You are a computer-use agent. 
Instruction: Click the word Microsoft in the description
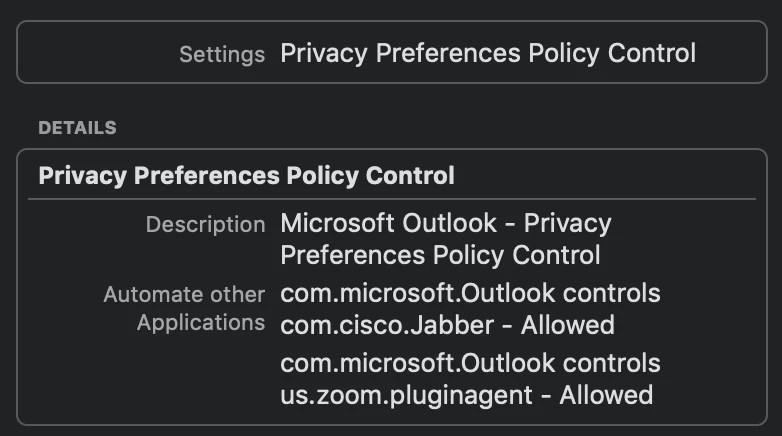point(330,223)
